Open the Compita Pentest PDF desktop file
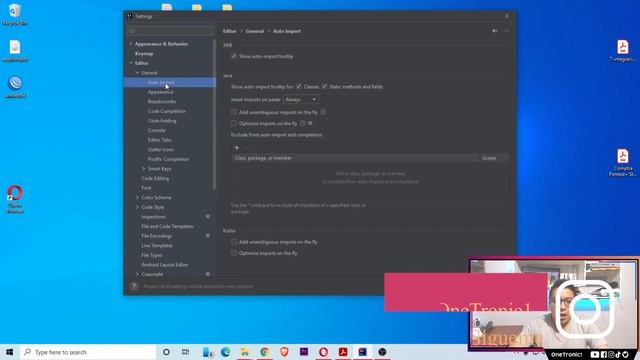 pyautogui.click(x=622, y=162)
